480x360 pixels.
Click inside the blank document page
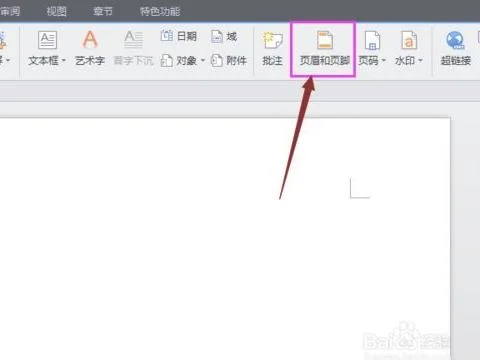[x=225, y=238]
